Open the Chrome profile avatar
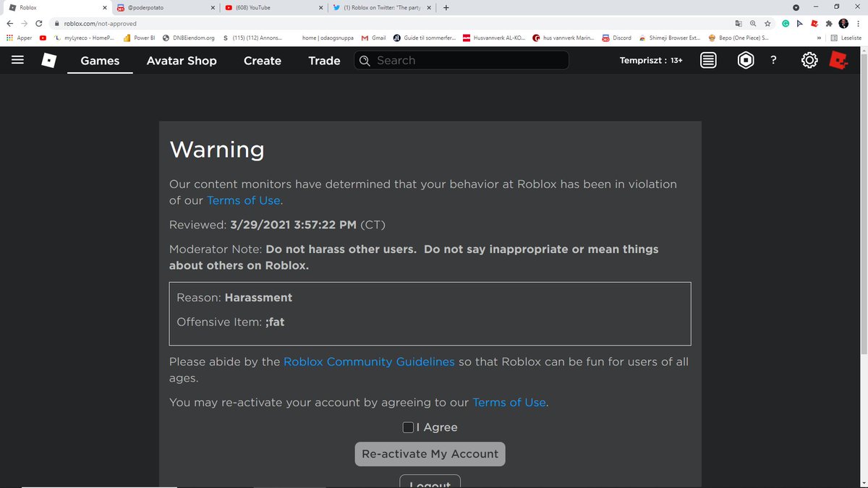 pyautogui.click(x=843, y=23)
